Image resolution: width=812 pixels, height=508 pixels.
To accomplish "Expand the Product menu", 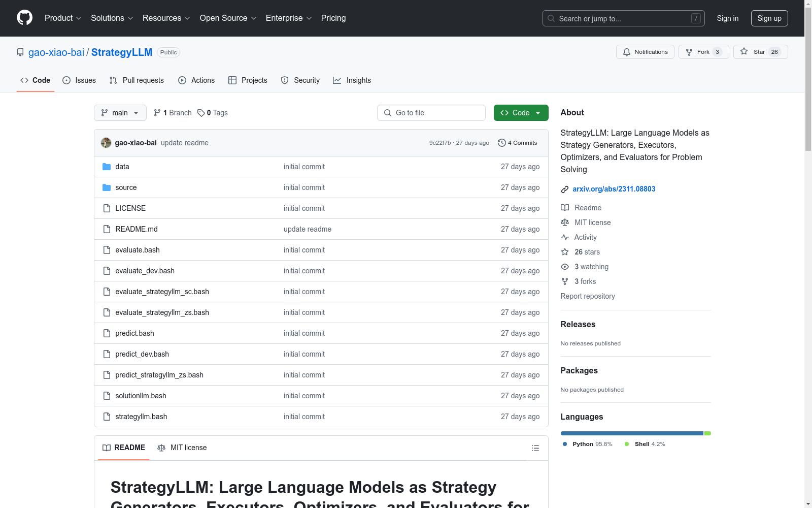I will [63, 18].
